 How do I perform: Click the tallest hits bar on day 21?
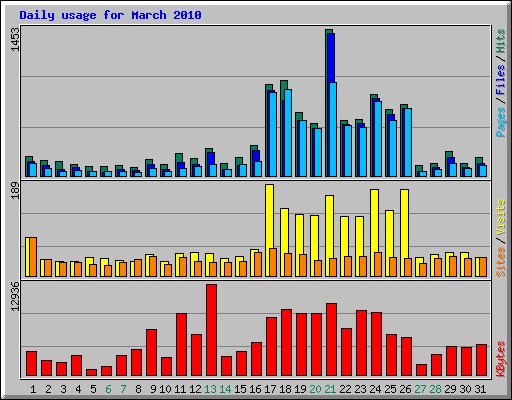click(327, 103)
